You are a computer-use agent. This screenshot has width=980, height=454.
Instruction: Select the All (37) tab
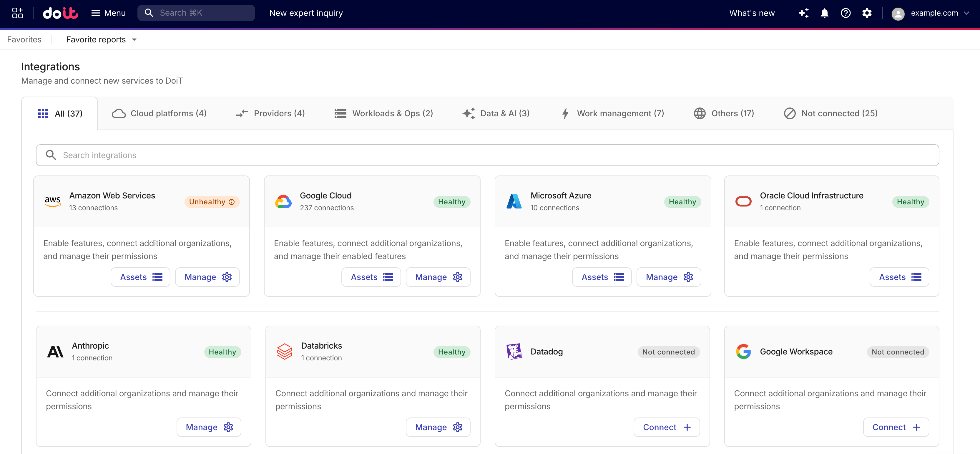coord(60,113)
